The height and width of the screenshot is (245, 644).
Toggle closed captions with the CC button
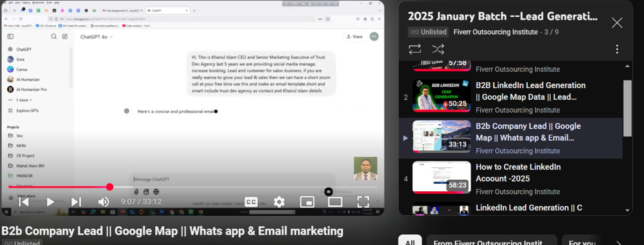(251, 202)
